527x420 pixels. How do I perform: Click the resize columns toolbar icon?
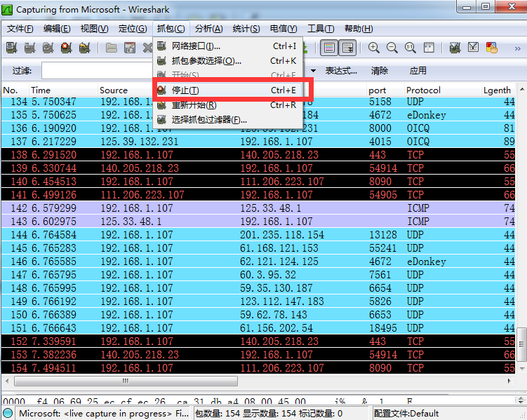429,48
